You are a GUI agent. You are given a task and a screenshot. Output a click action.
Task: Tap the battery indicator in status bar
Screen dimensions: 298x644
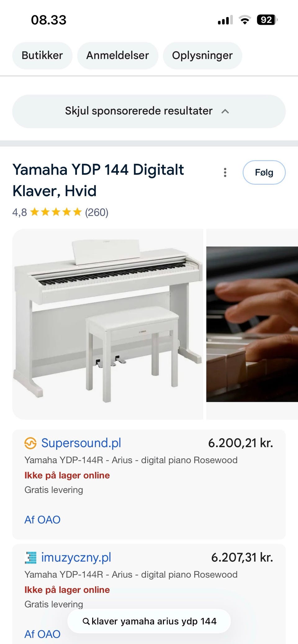tap(267, 20)
